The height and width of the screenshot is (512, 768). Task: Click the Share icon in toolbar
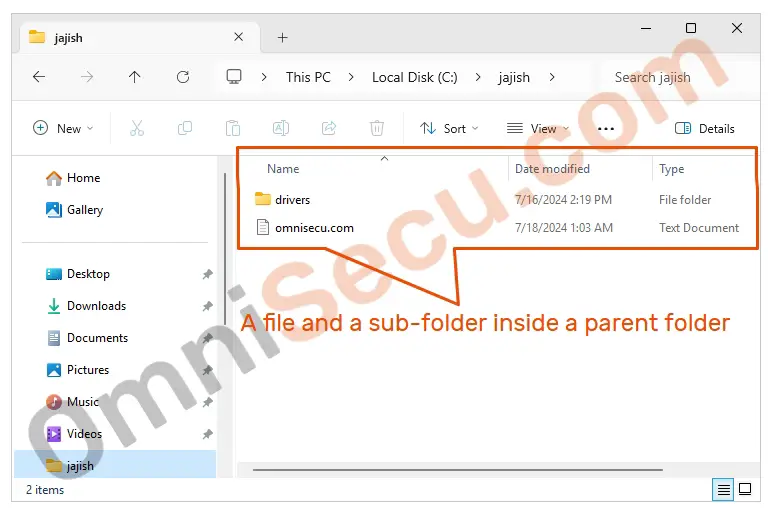pyautogui.click(x=329, y=128)
